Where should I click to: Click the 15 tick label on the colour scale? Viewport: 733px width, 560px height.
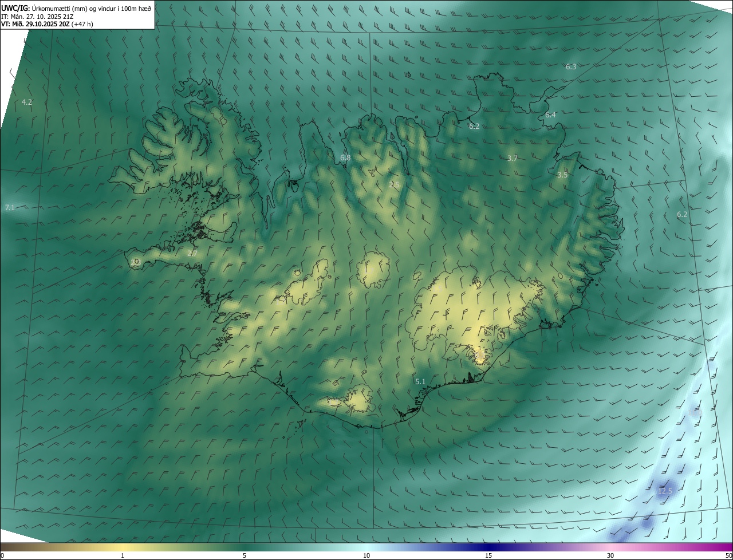(488, 555)
